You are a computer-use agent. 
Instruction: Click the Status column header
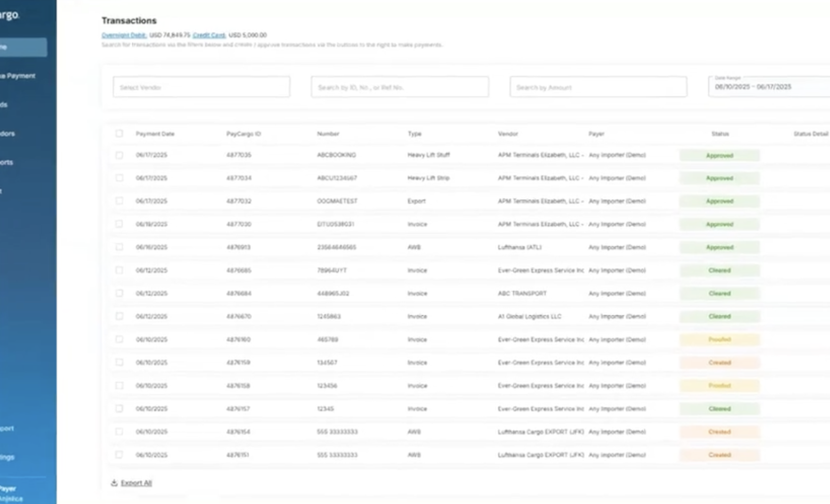pyautogui.click(x=720, y=134)
